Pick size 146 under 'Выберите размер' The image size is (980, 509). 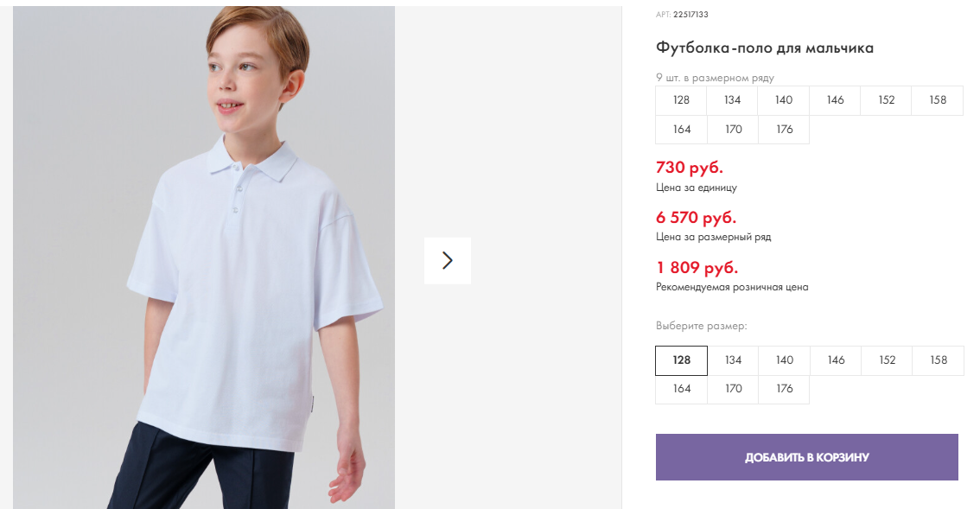(x=836, y=360)
